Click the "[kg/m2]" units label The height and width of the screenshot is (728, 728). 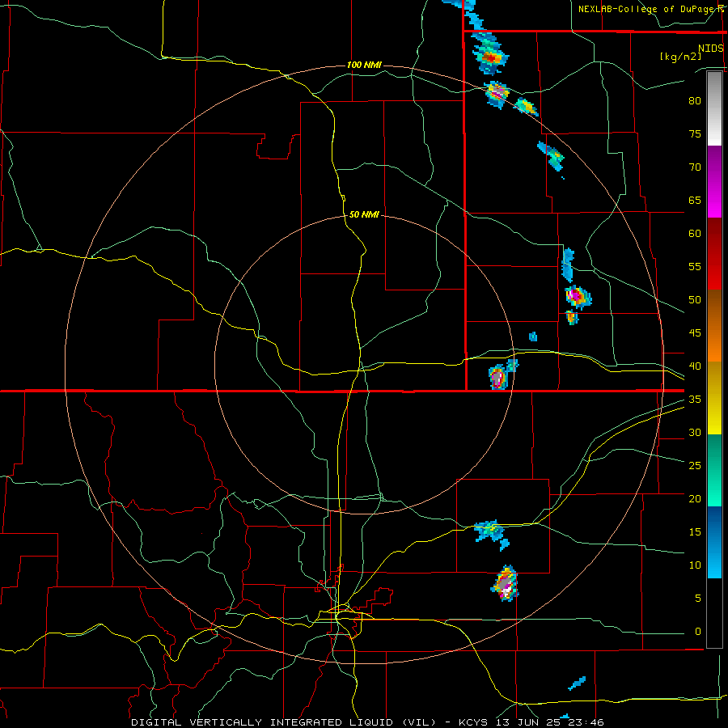tap(680, 57)
